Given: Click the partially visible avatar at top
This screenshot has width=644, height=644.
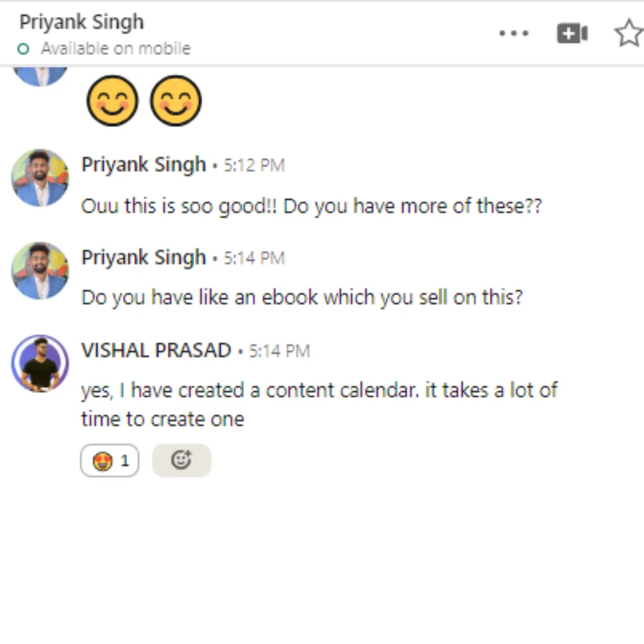Looking at the screenshot, I should coord(40,76).
